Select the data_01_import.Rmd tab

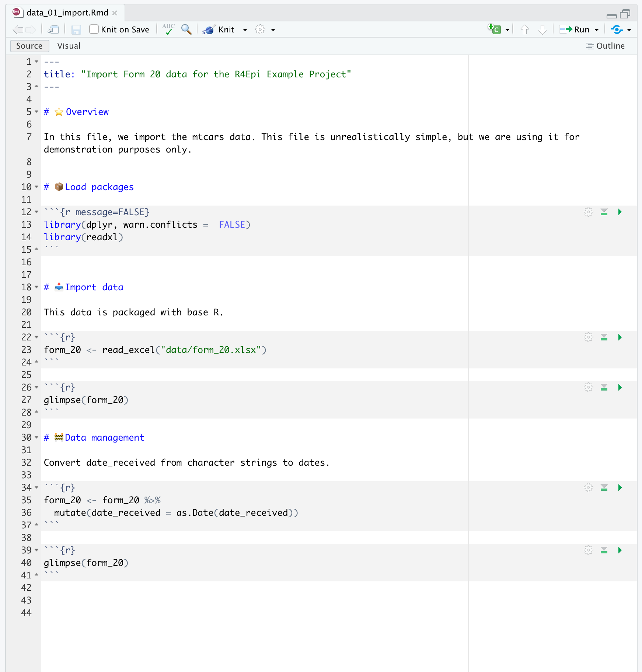point(67,13)
